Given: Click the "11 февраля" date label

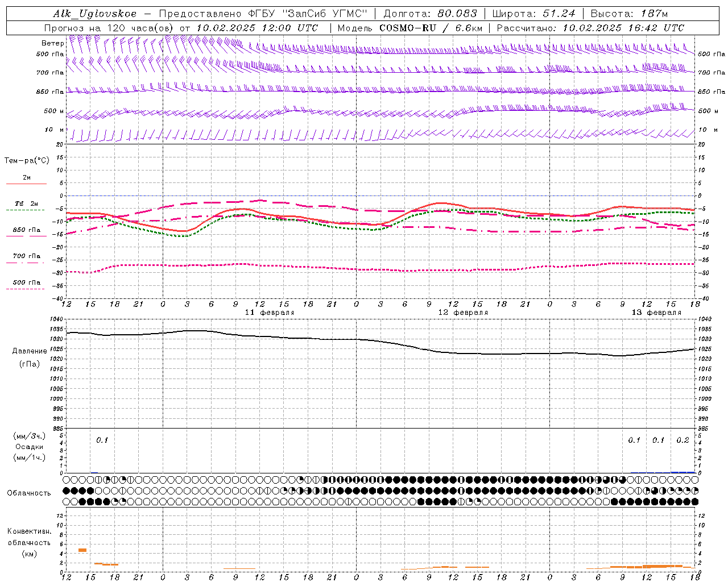Looking at the screenshot, I should tap(270, 313).
